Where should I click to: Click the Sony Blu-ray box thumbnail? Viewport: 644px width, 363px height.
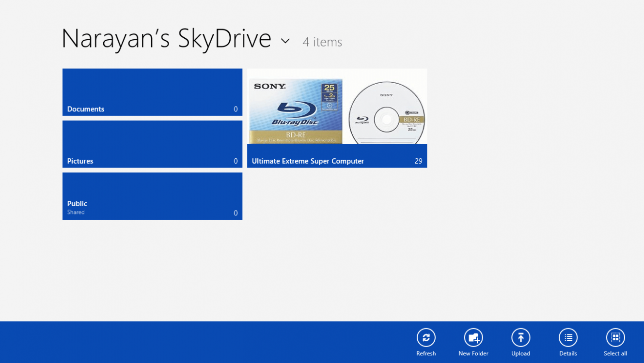coord(296,111)
